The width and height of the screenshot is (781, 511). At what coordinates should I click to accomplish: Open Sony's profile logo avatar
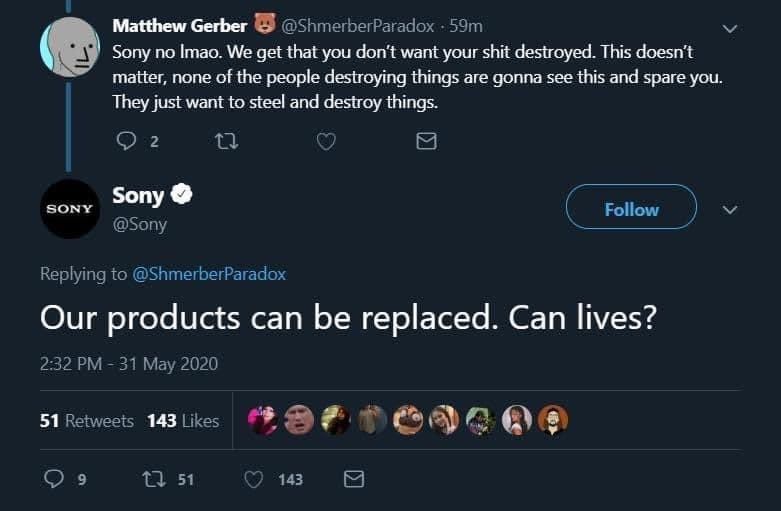tap(70, 209)
